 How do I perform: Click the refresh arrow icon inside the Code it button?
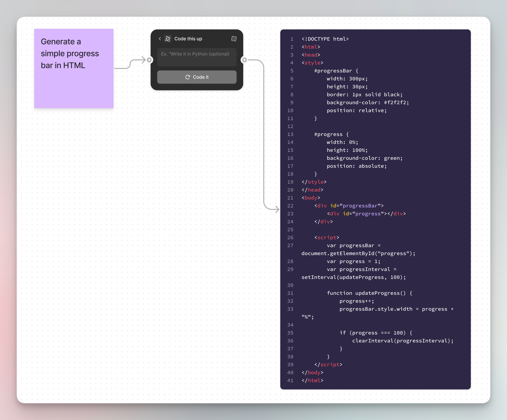tap(187, 77)
